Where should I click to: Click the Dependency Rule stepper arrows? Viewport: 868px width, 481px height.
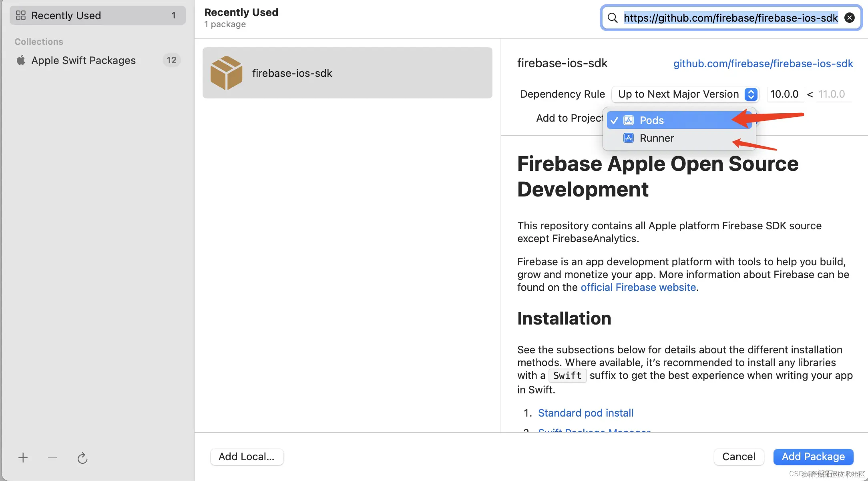coord(751,94)
